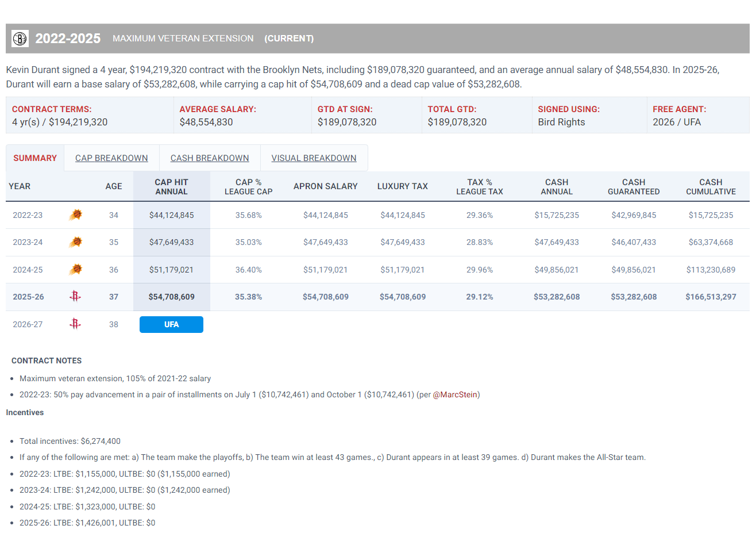
Task: Click the Cap Hit Annual column header
Action: coord(171,187)
